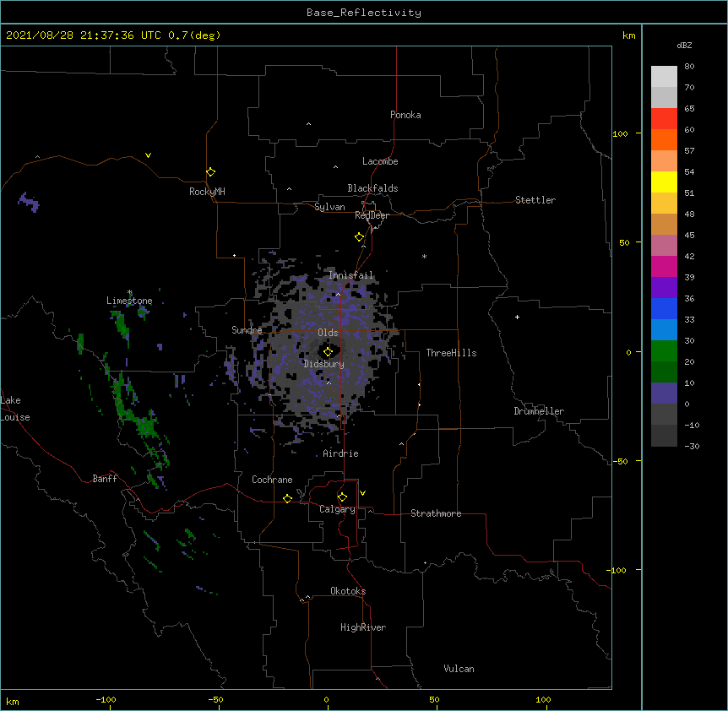The height and width of the screenshot is (711, 728).
Task: Click the Limestone label on map
Action: 129,301
